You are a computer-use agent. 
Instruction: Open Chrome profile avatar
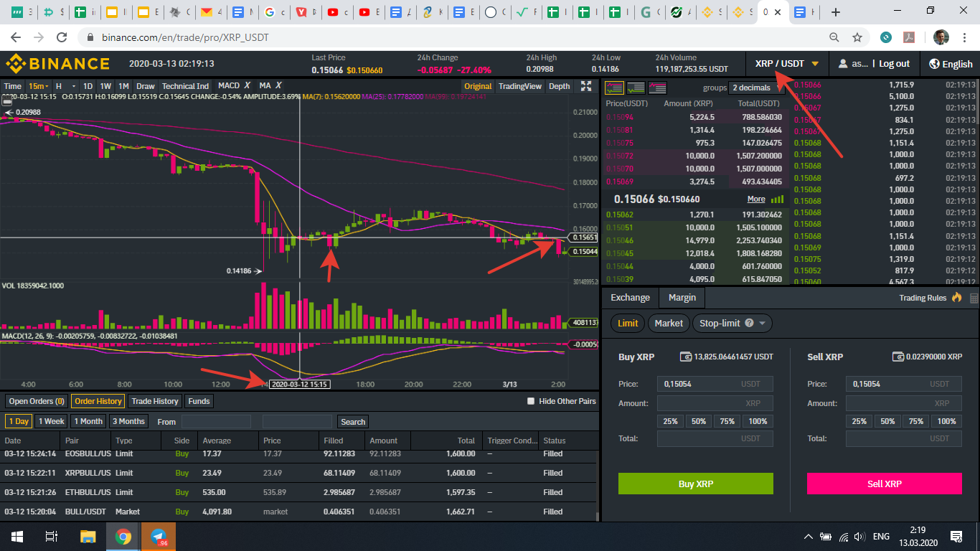click(x=941, y=37)
